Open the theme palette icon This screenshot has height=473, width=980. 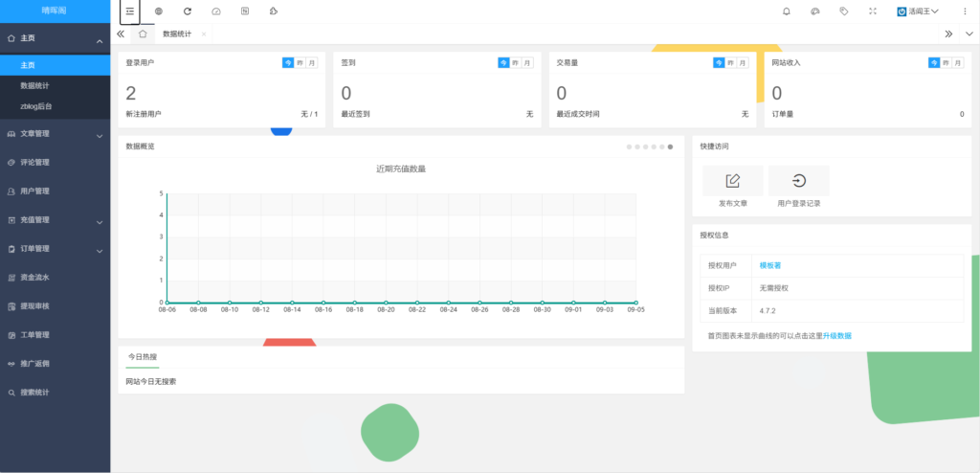(x=815, y=11)
